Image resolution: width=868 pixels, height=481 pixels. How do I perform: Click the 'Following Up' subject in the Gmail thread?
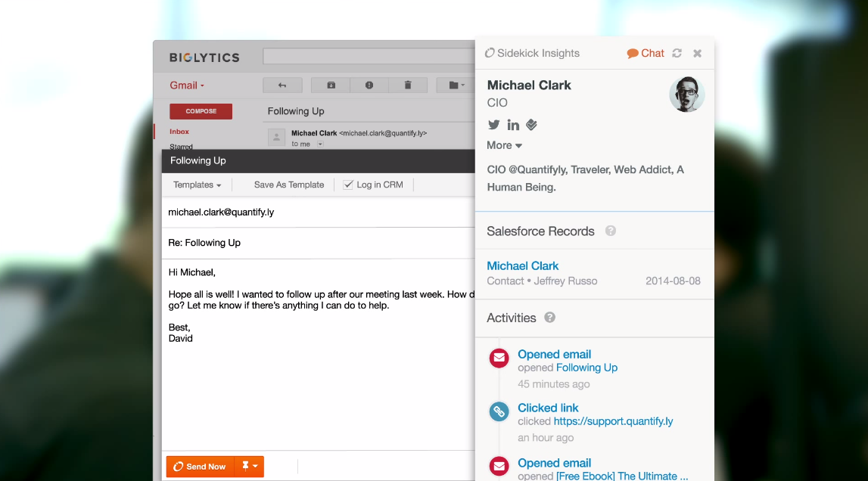pyautogui.click(x=296, y=111)
